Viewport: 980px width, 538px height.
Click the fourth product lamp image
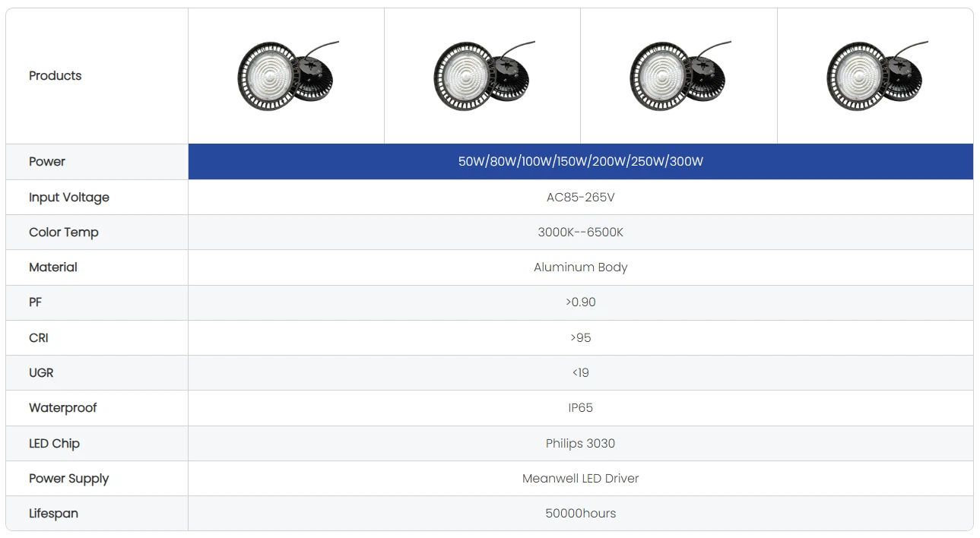click(876, 76)
